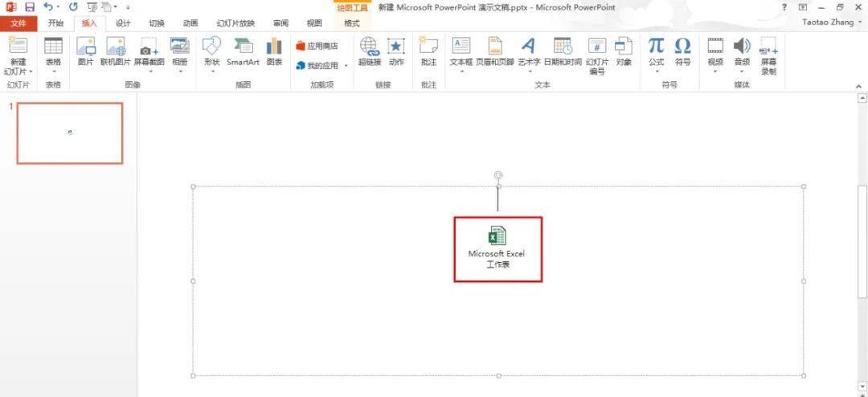The width and height of the screenshot is (868, 397).
Task: Switch to the Transitions (切换) tab
Action: [x=157, y=23]
